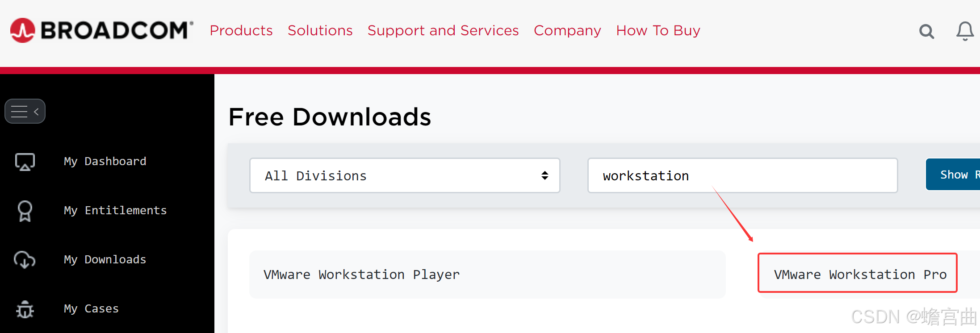
Task: Click the My Dashboard monitor icon
Action: point(25,162)
